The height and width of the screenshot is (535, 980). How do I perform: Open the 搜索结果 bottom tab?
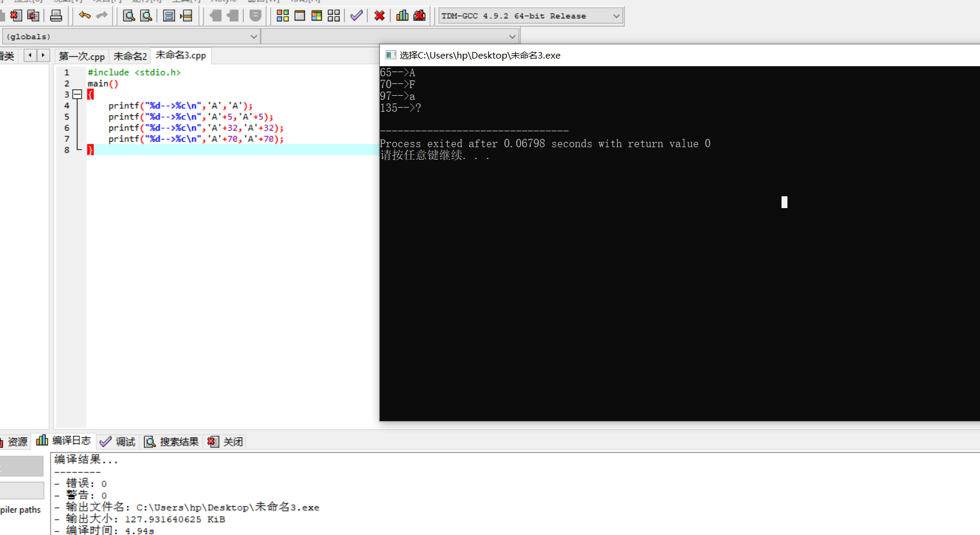coord(172,442)
